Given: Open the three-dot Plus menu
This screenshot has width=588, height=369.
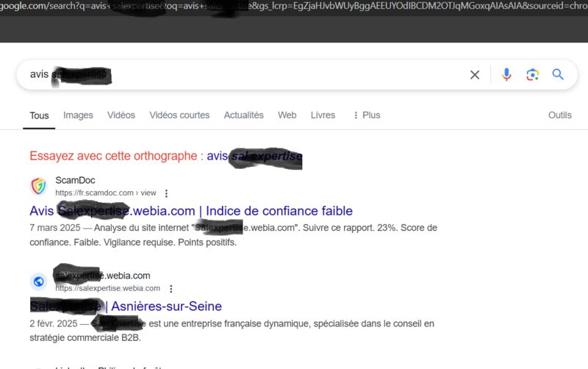Looking at the screenshot, I should point(366,115).
